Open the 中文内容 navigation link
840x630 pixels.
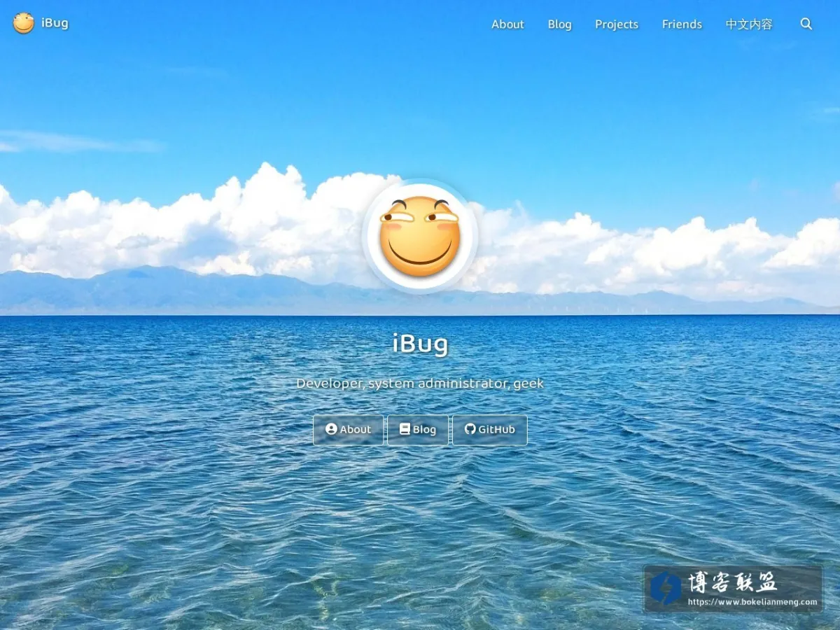click(749, 24)
